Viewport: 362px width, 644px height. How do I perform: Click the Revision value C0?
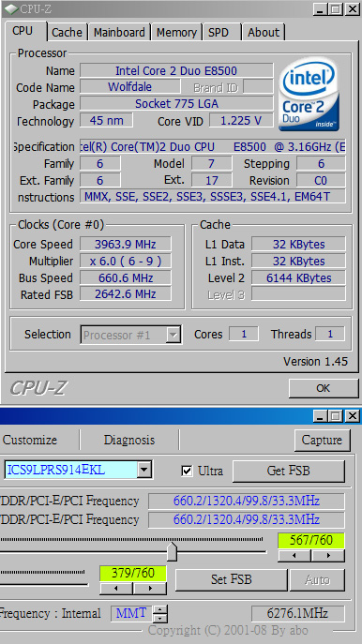click(x=321, y=180)
